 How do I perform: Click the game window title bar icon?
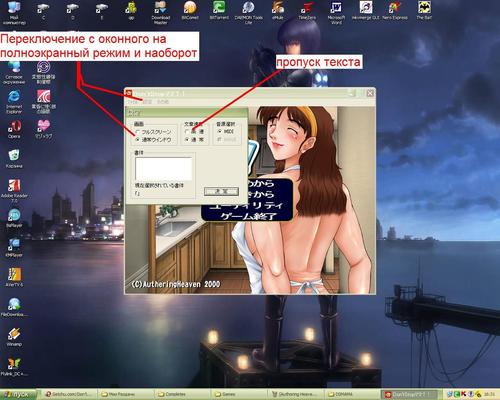129,94
